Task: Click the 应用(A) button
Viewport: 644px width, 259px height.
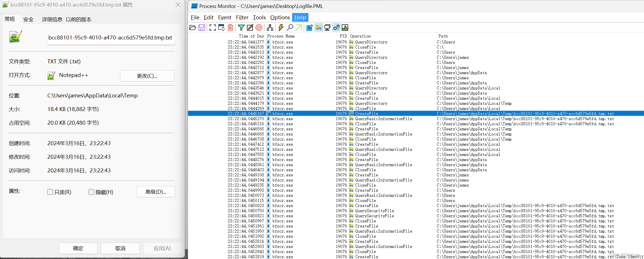Action: [162, 248]
